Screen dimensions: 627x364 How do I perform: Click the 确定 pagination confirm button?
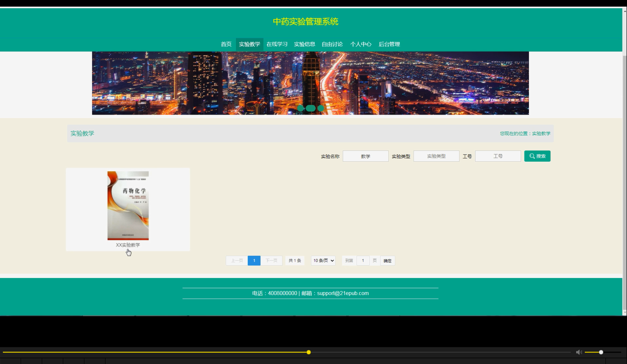[x=387, y=260]
